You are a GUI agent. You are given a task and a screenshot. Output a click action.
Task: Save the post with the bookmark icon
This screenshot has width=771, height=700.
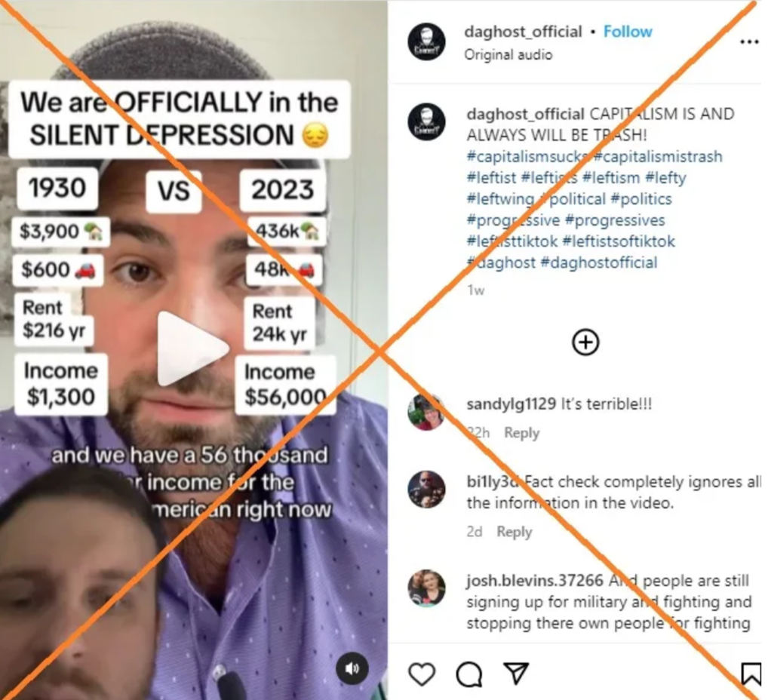point(751,674)
